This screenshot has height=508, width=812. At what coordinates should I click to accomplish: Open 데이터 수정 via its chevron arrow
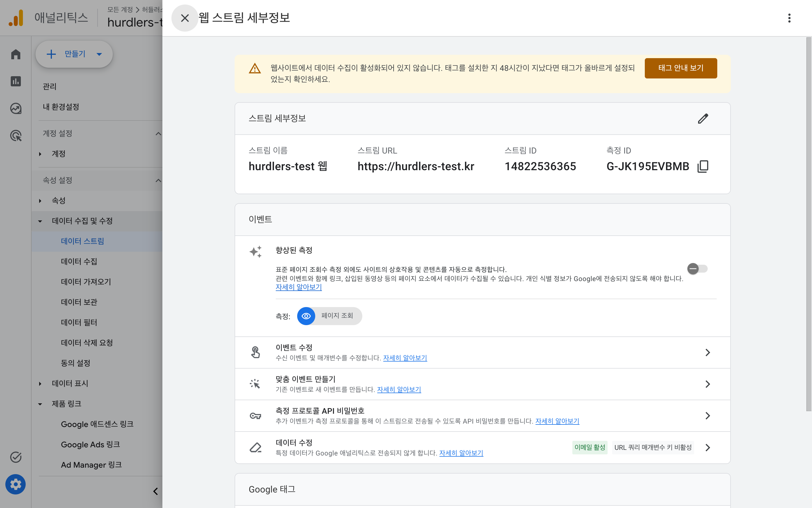(707, 448)
